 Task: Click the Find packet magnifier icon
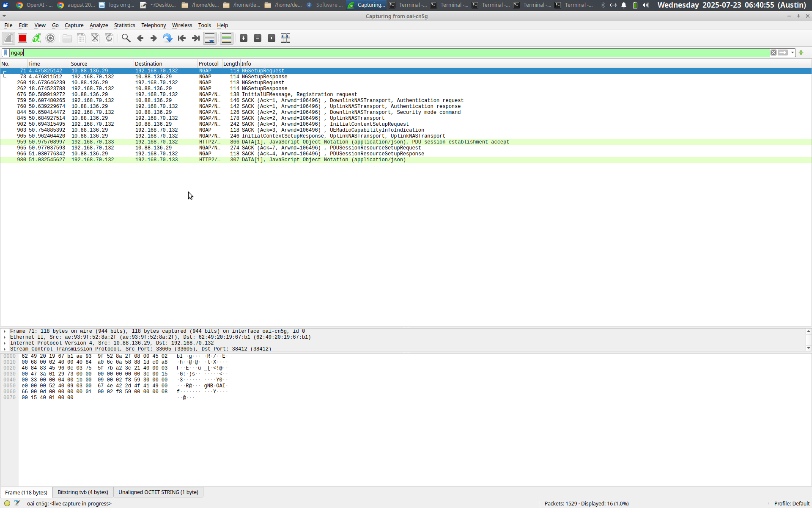click(126, 39)
